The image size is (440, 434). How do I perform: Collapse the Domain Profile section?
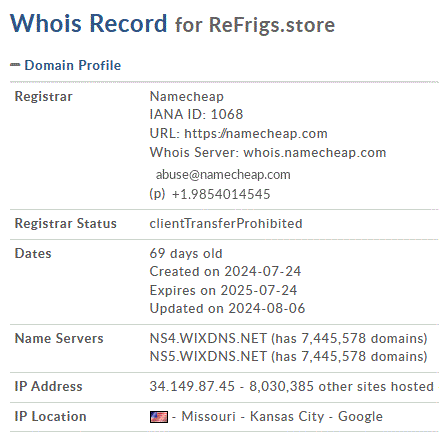(x=73, y=65)
